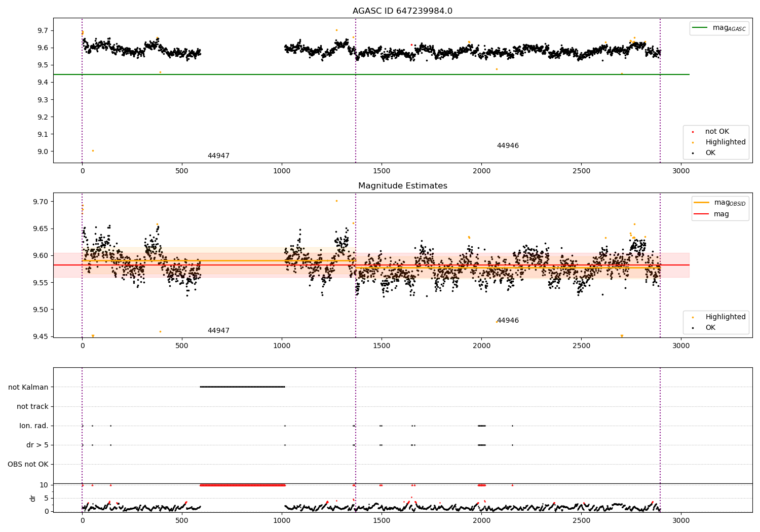
Task: Click the '44947' label in Magnitude Estimates plot
Action: click(218, 331)
